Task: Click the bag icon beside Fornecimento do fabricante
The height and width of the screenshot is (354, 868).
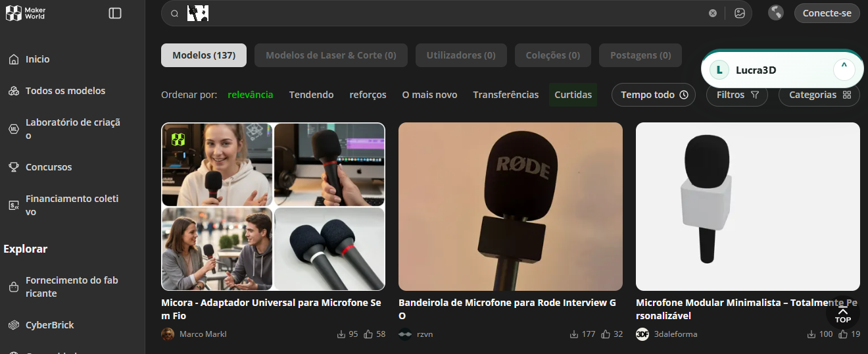Action: click(x=14, y=287)
